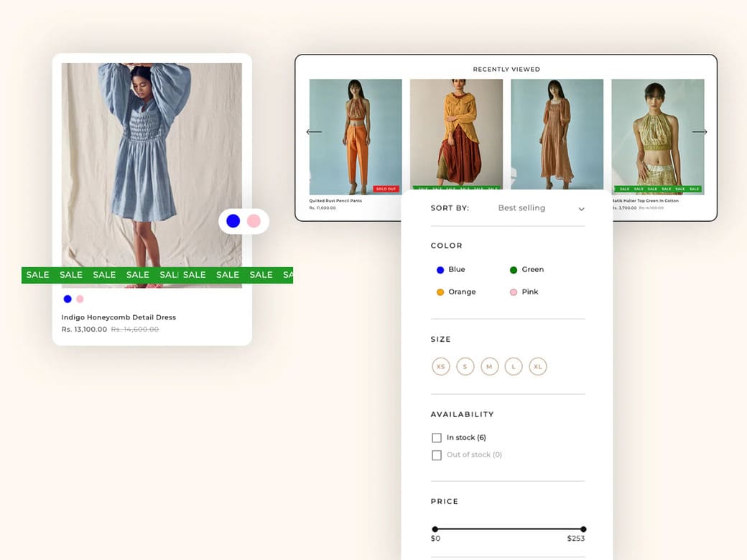747x560 pixels.
Task: Select size S
Action: pos(465,367)
